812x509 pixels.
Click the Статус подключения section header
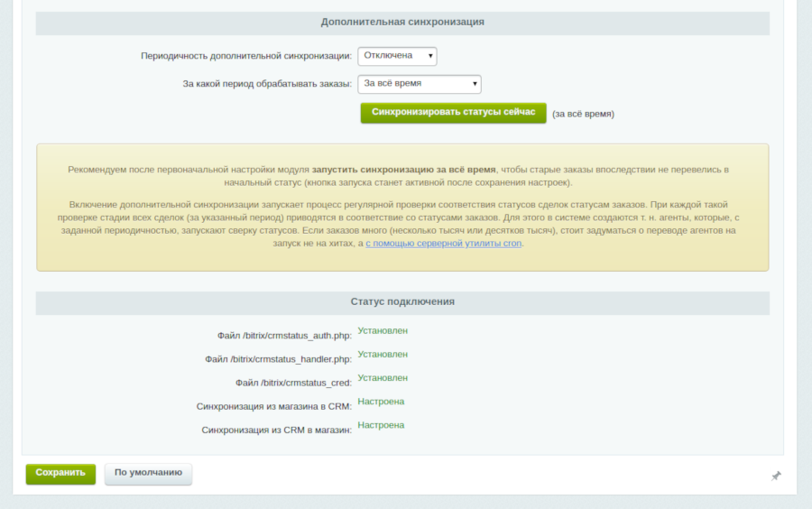coord(402,302)
